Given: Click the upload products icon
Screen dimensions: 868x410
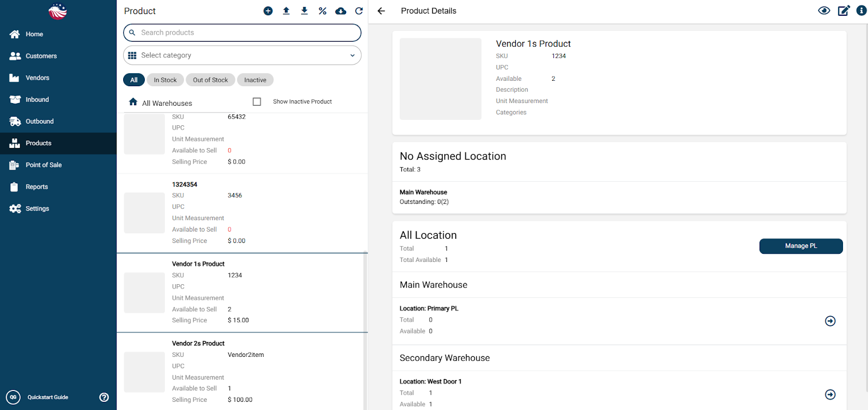Looking at the screenshot, I should [286, 11].
